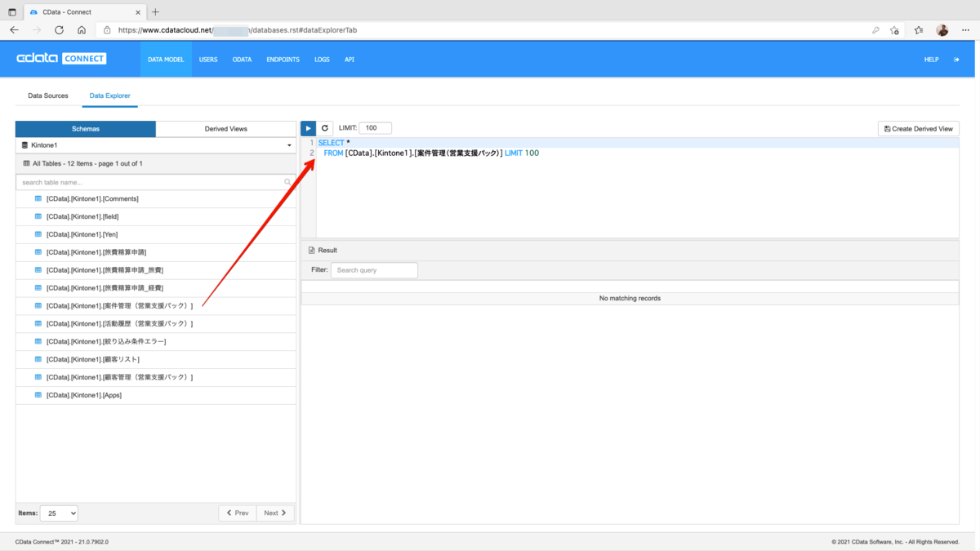The image size is (980, 551).
Task: Click the LIMIT value input field
Action: pos(375,128)
